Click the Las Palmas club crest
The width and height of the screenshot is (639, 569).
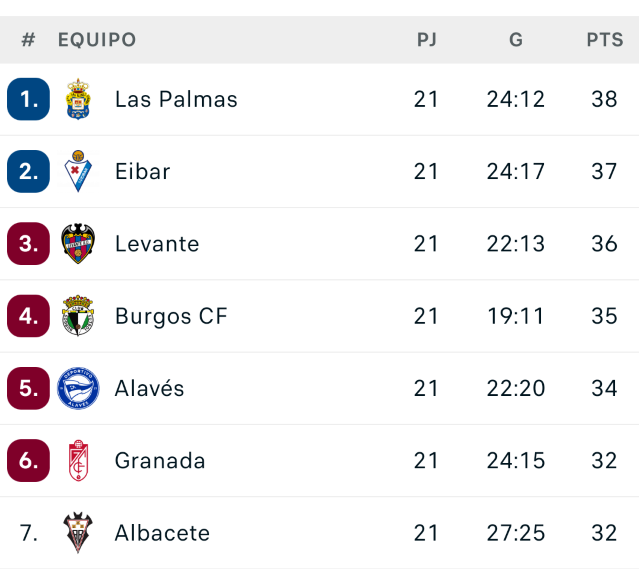pyautogui.click(x=77, y=99)
